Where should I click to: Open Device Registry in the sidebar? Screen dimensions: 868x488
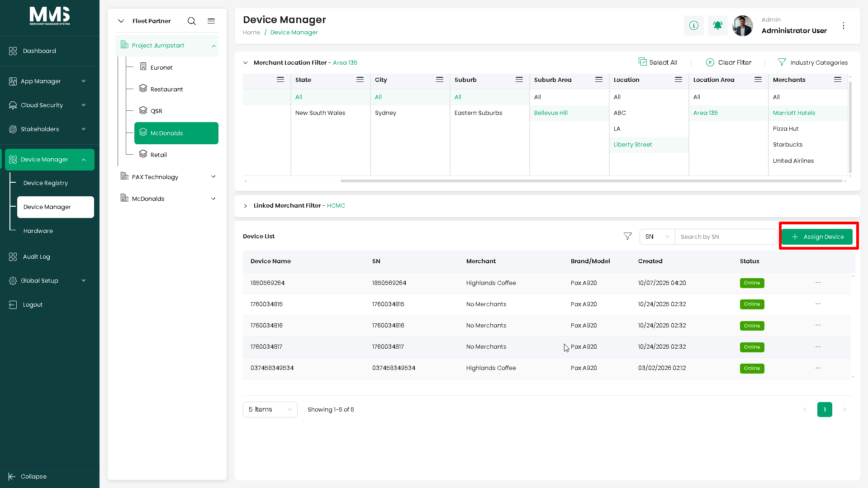coord(46,183)
